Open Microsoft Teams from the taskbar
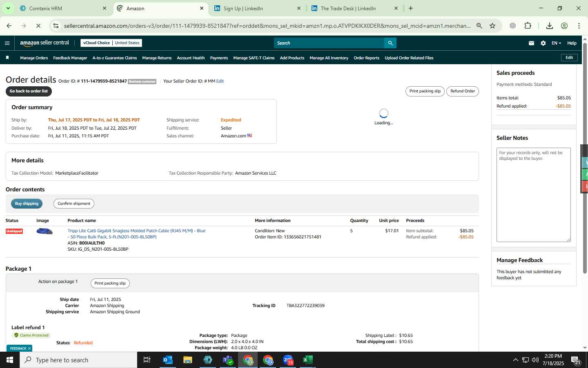 [x=228, y=360]
